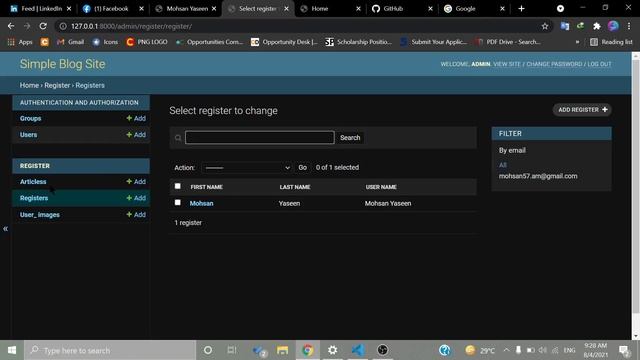Reload the admin page
Viewport: 640px width, 360px height.
(x=43, y=26)
